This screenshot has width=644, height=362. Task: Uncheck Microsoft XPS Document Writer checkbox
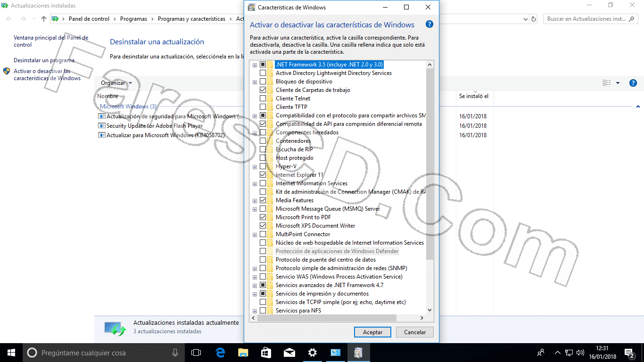[x=263, y=226]
